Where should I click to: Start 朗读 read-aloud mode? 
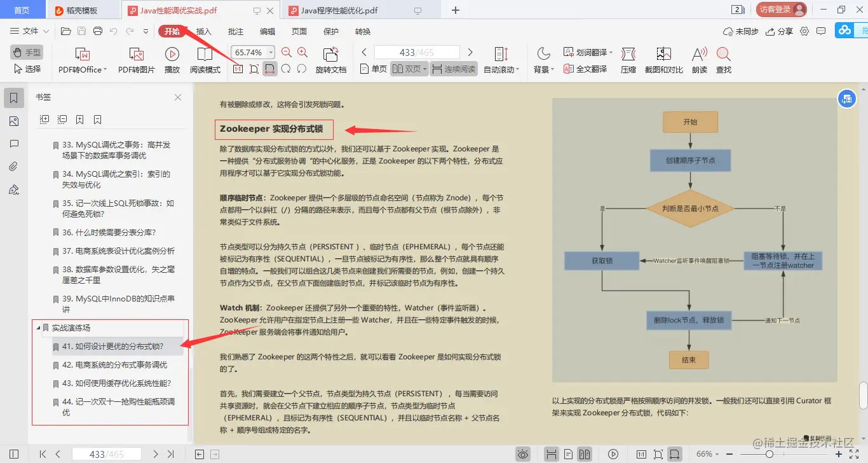click(698, 59)
